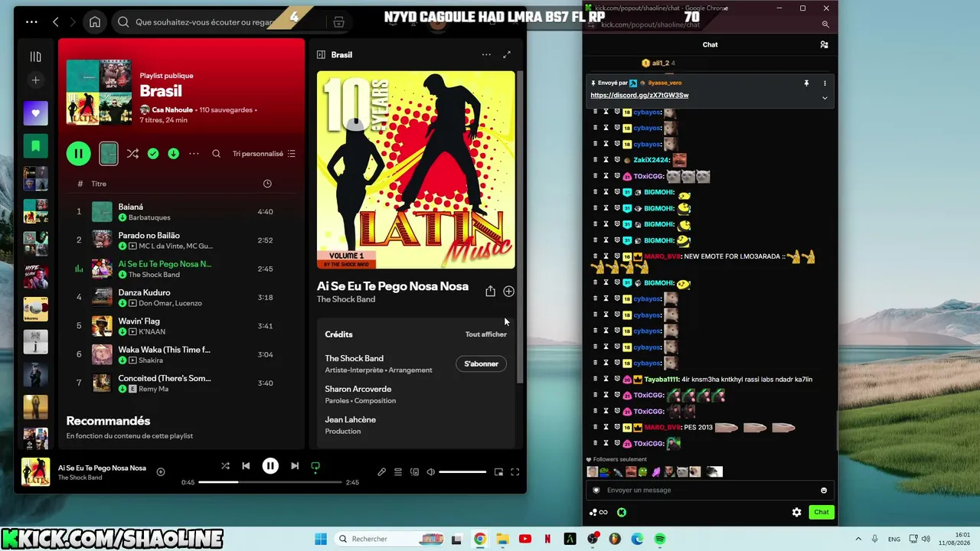Open Kick chat settings gear
This screenshot has width=980, height=551.
[x=796, y=512]
